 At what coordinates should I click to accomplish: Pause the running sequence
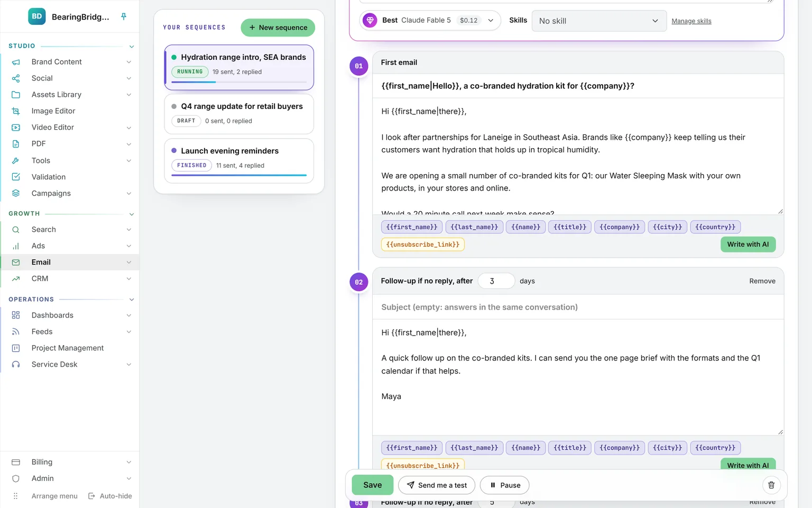tap(505, 485)
